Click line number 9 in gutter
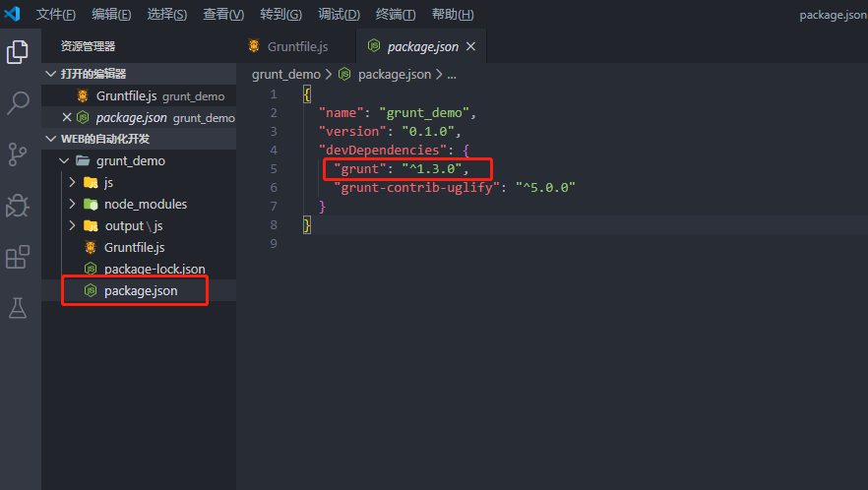868x490 pixels. click(274, 243)
